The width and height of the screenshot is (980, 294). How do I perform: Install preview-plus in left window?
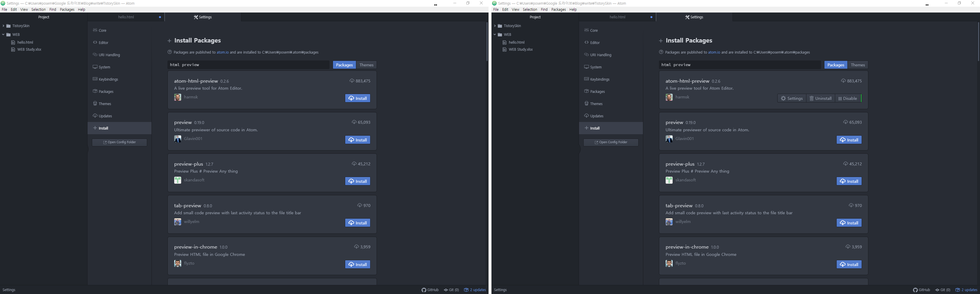[x=358, y=181]
